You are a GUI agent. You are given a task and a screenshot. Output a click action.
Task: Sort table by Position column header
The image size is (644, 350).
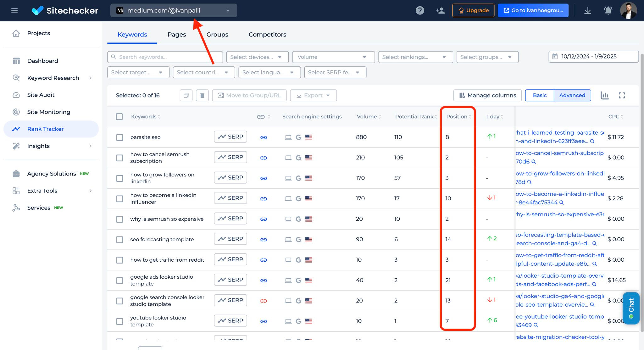tap(458, 117)
